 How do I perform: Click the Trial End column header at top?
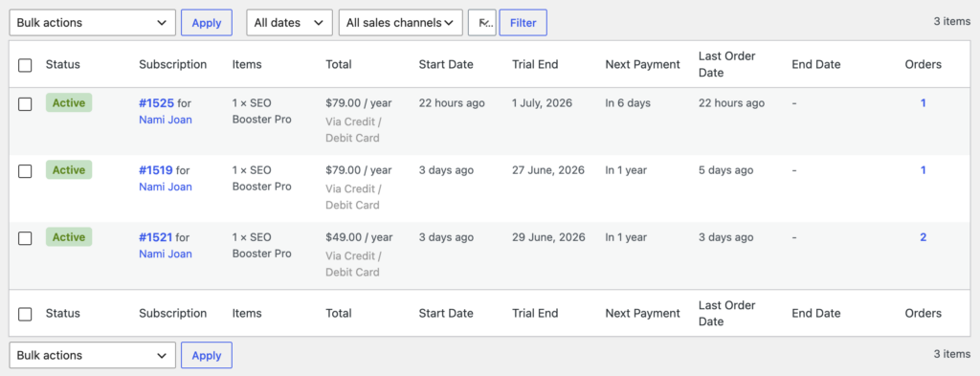coord(535,64)
